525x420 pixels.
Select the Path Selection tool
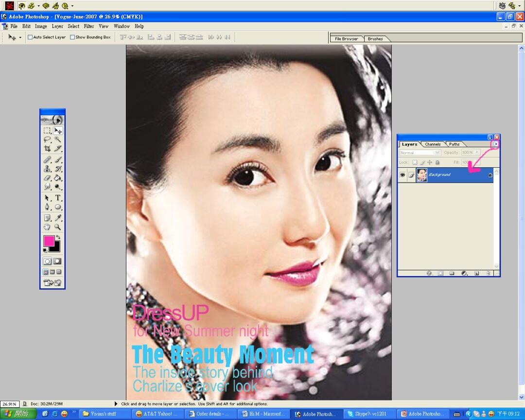(x=47, y=198)
